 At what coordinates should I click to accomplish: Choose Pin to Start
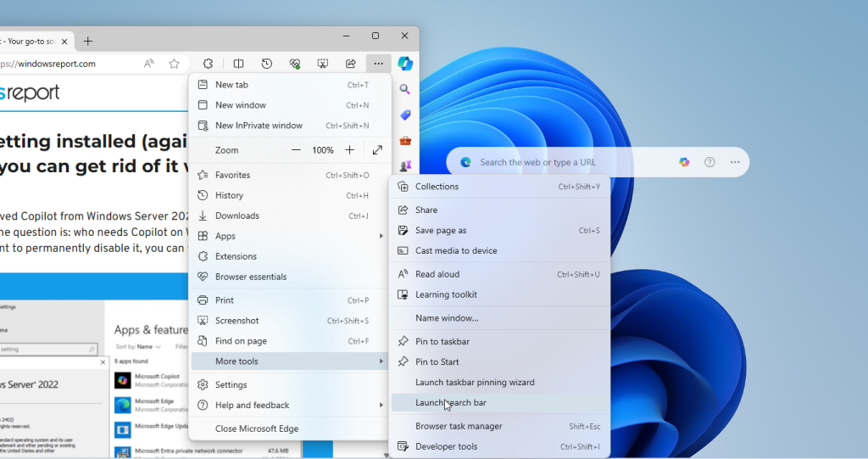click(500, 362)
